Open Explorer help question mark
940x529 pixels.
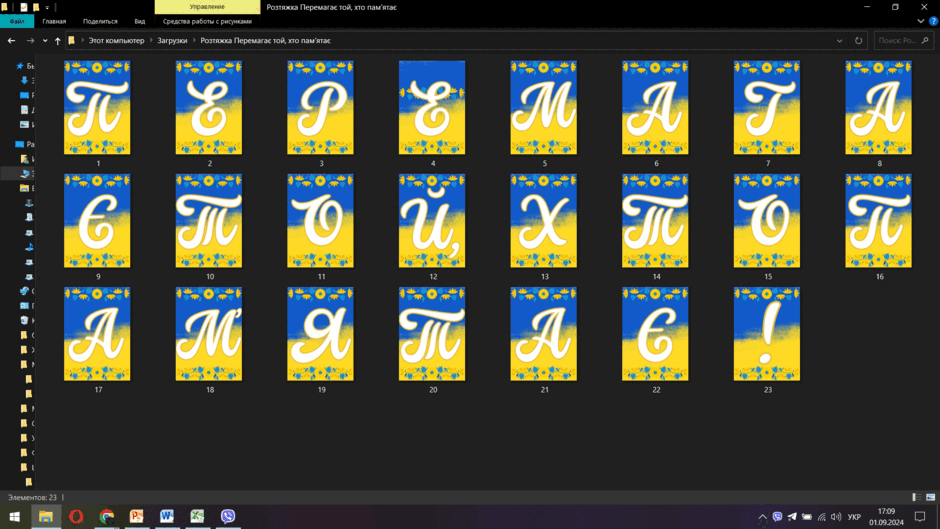coord(933,21)
